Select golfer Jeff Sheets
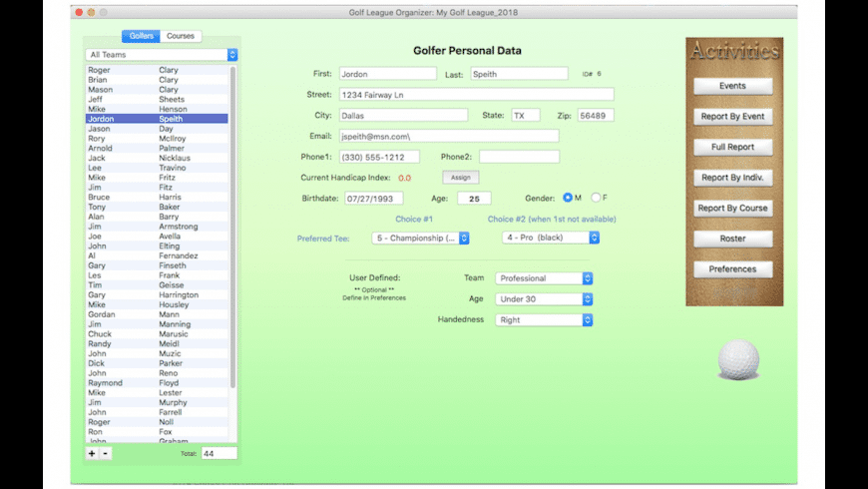Image resolution: width=868 pixels, height=489 pixels. [157, 100]
